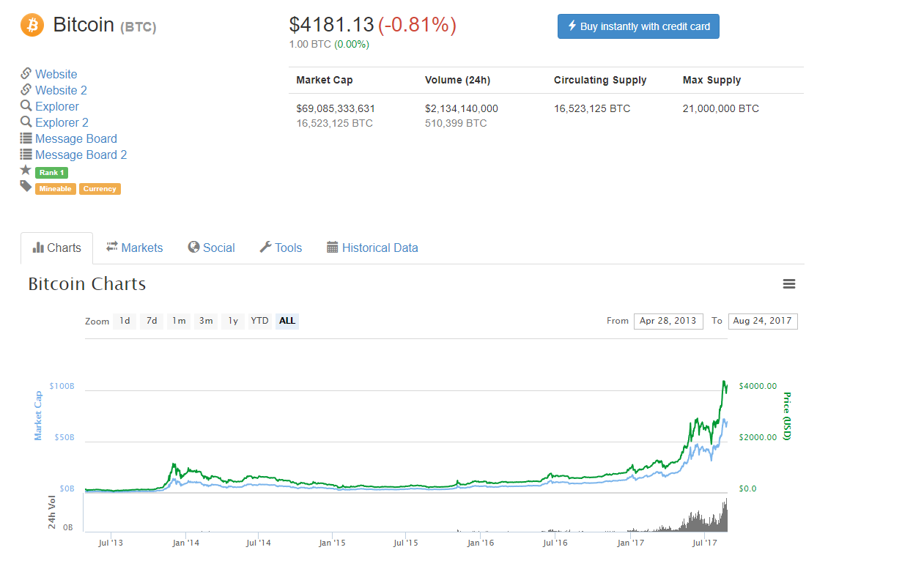Click the link icon next to Website
This screenshot has height=561, width=924.
(26, 74)
